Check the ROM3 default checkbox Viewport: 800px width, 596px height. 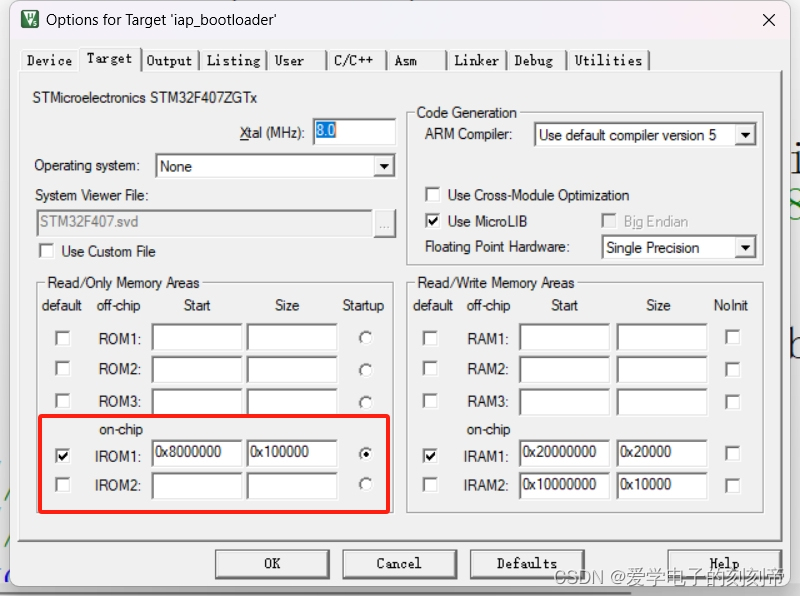[63, 401]
